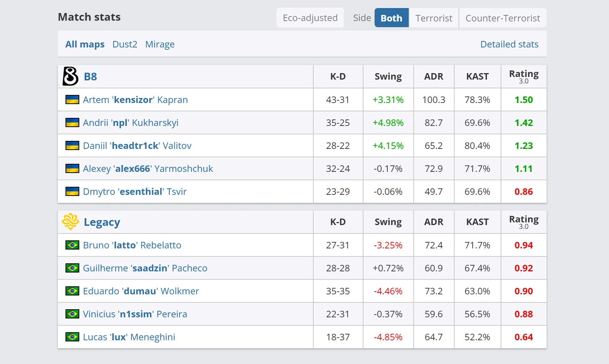
Task: Switch to the Dust2 map tab
Action: click(125, 44)
